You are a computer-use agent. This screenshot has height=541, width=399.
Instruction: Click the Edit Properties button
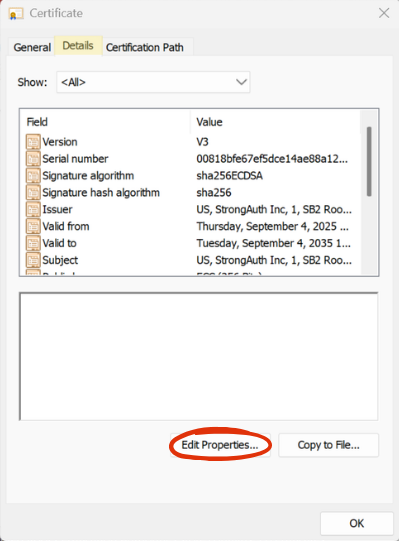220,445
